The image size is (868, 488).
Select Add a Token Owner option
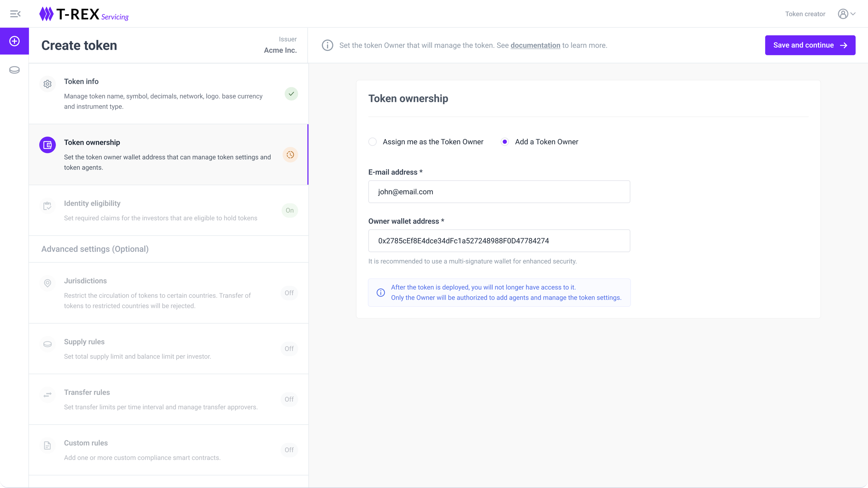point(505,142)
